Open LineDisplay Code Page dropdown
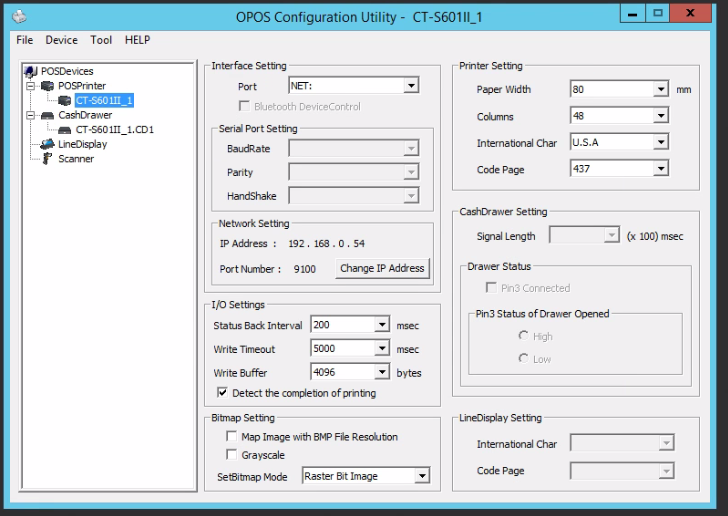Screen dimensions: 728x516 [622, 471]
